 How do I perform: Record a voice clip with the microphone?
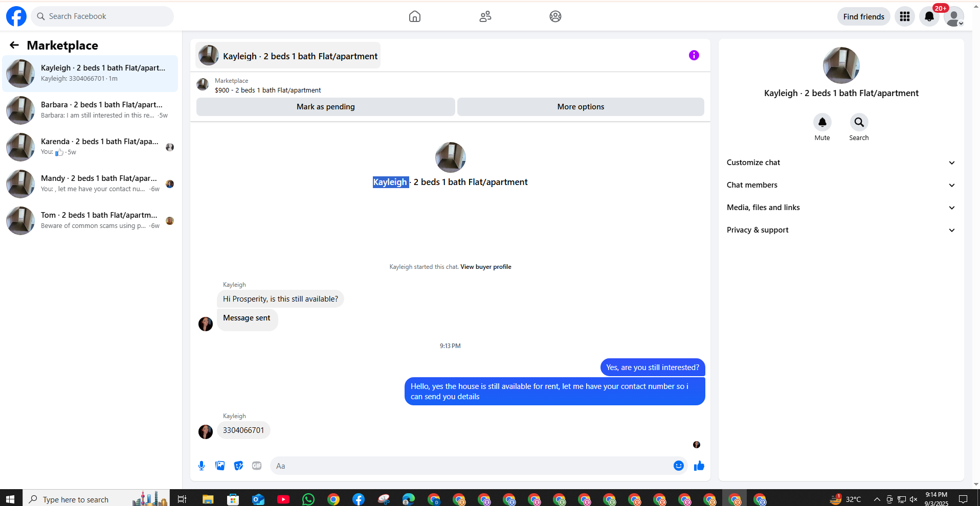tap(202, 466)
